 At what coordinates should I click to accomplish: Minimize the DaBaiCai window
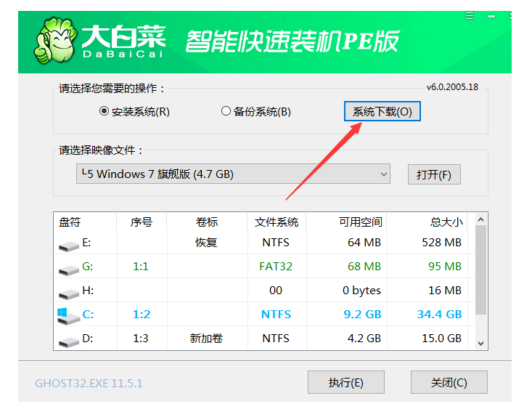[x=491, y=16]
